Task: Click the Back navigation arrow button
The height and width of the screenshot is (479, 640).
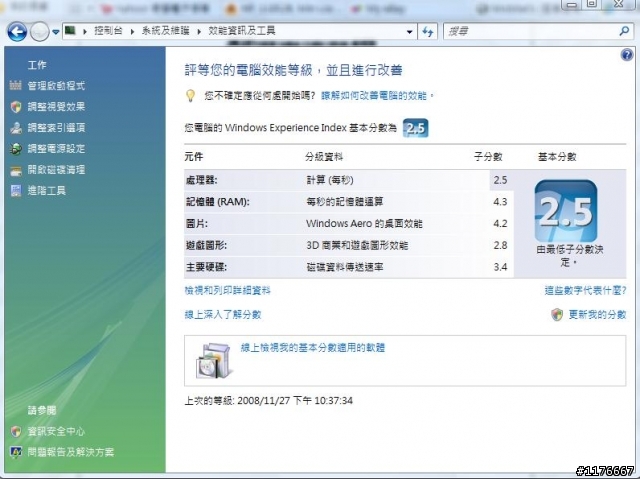Action: 17,31
